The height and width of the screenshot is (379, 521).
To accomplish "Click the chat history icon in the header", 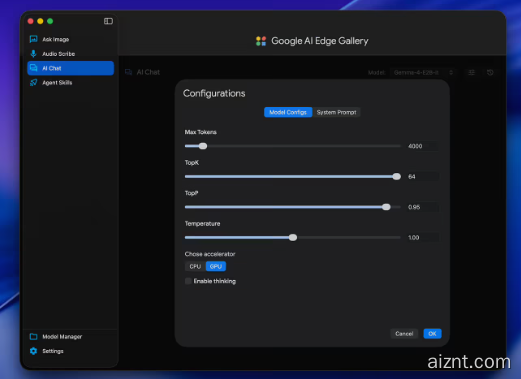I will [490, 72].
